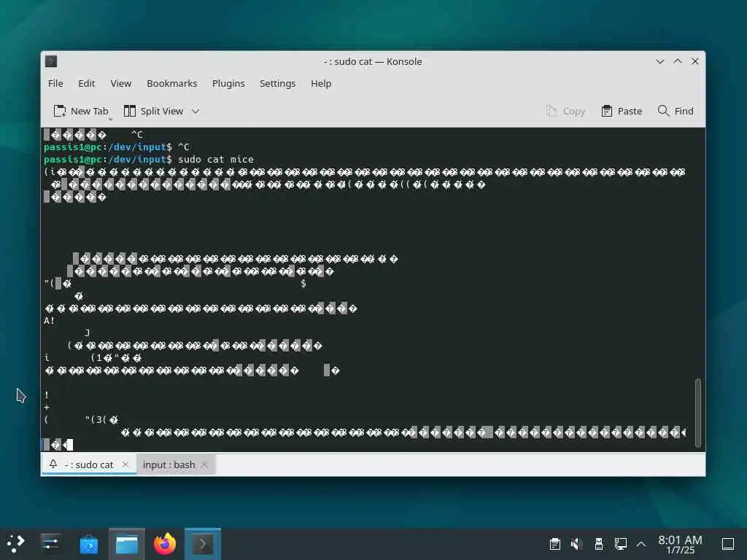This screenshot has width=747, height=560.
Task: Expand the Split View dropdown chevron
Action: [196, 111]
